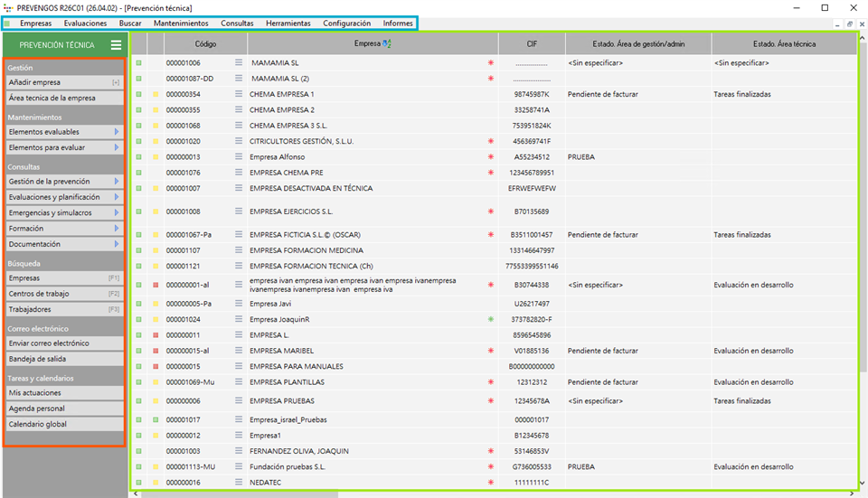The width and height of the screenshot is (868, 498).
Task: Click the red status square for EMPRESA L.
Action: [155, 335]
